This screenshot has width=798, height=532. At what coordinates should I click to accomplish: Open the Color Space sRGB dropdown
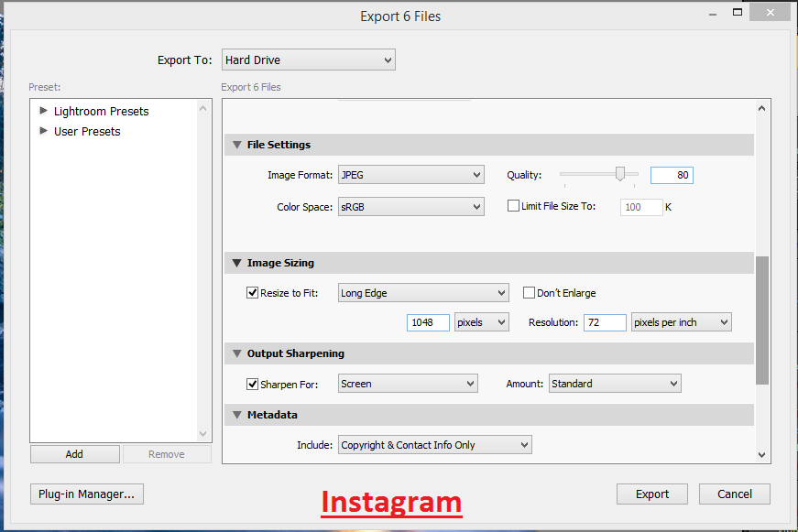[x=411, y=207]
